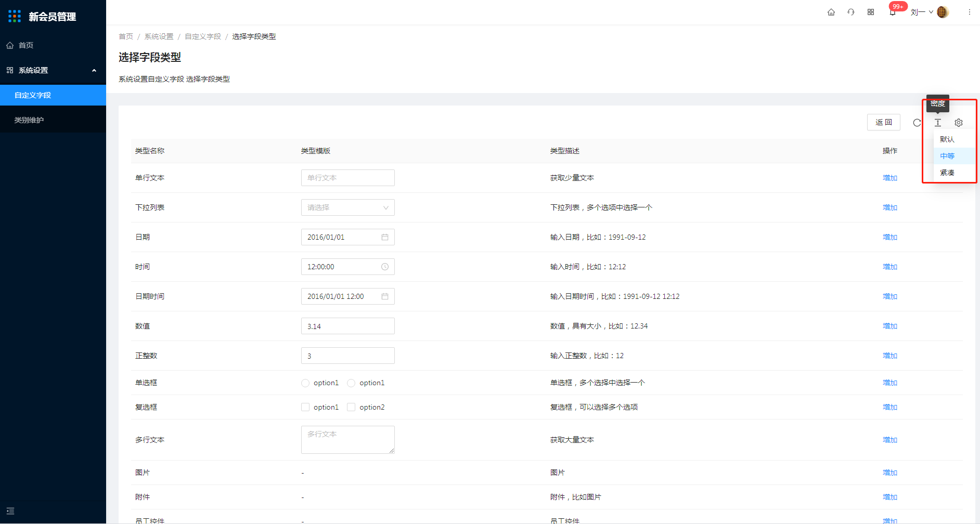980x524 pixels.
Task: Click the 12:00:00 time input
Action: pyautogui.click(x=348, y=267)
